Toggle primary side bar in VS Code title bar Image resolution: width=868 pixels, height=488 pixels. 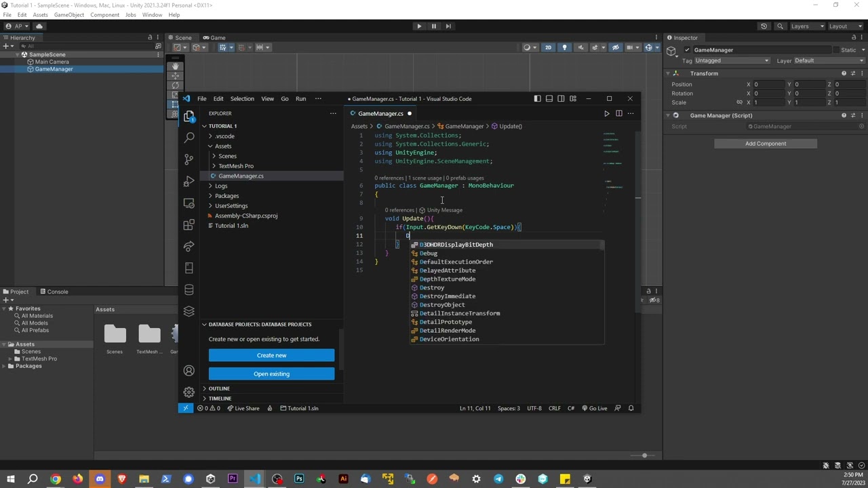coord(537,99)
